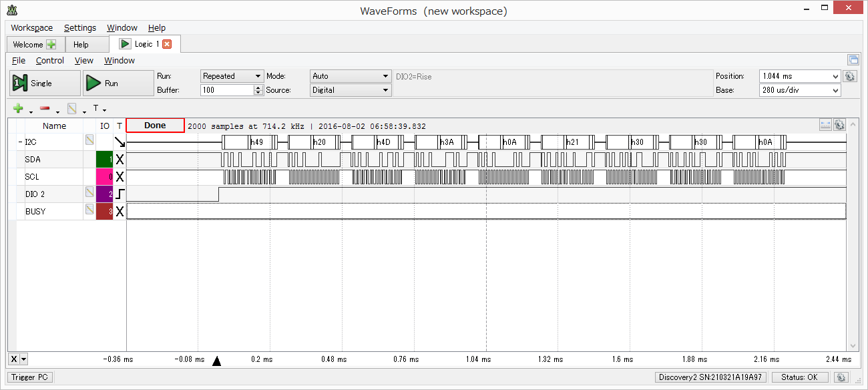Toggle the SDA trigger condition X
Screen dimensions: 868x390
120,159
